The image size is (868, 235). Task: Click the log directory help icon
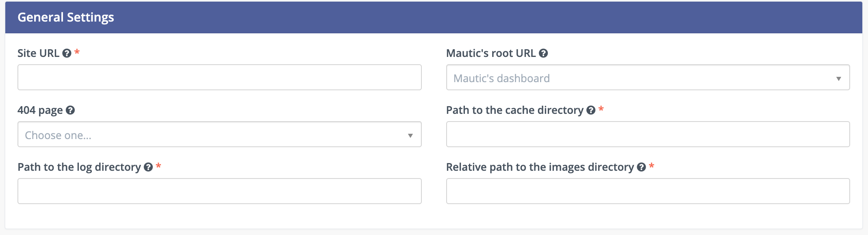click(148, 167)
